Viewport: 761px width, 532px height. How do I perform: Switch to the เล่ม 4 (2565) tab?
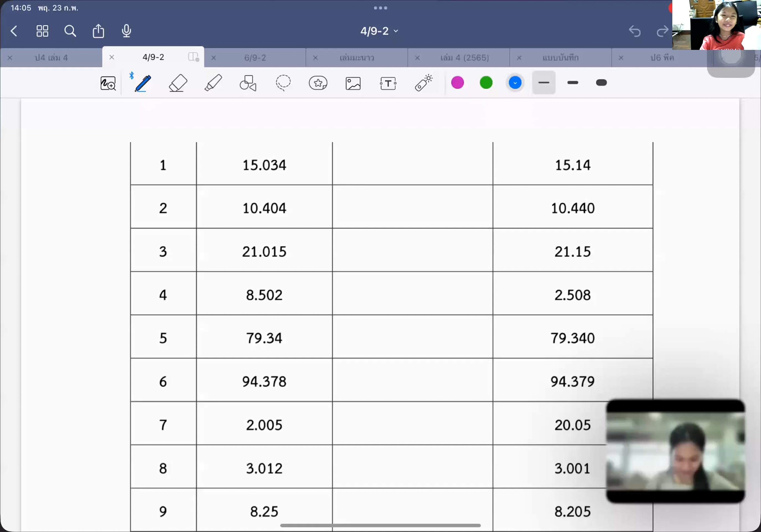pos(464,58)
